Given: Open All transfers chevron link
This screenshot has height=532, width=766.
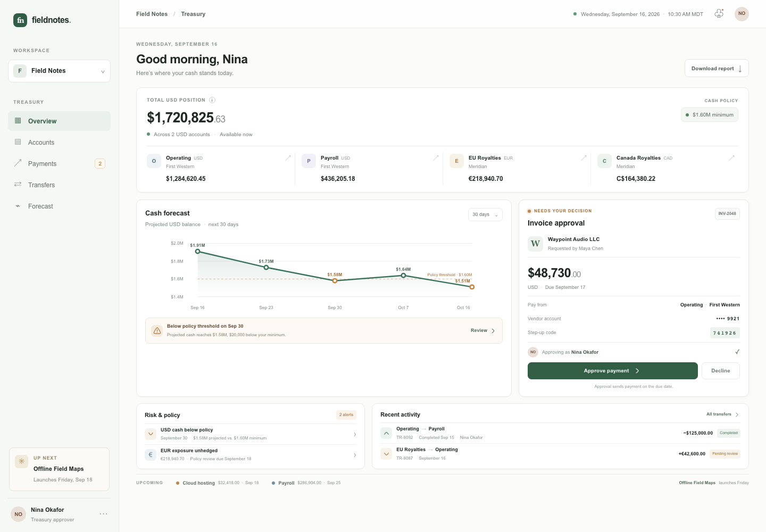Looking at the screenshot, I should (722, 414).
